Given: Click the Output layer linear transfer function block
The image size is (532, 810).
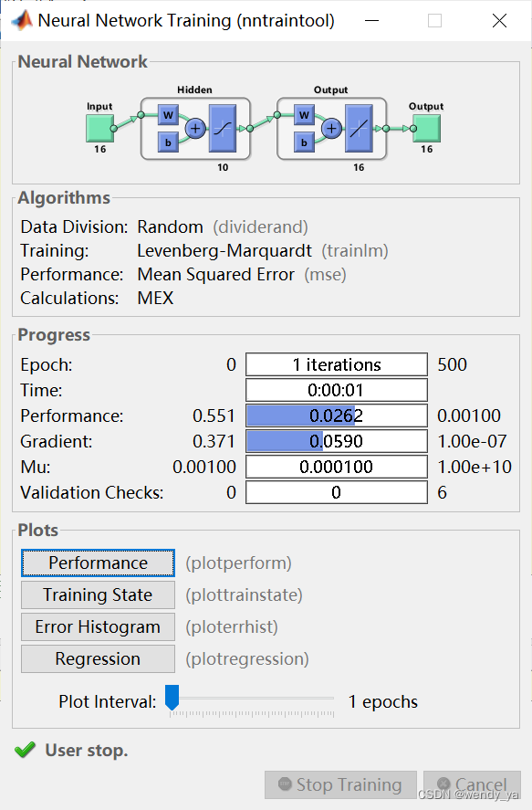Looking at the screenshot, I should [359, 129].
